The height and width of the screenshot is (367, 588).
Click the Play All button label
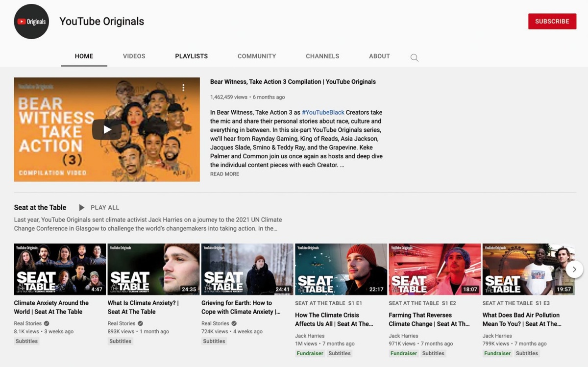click(105, 208)
